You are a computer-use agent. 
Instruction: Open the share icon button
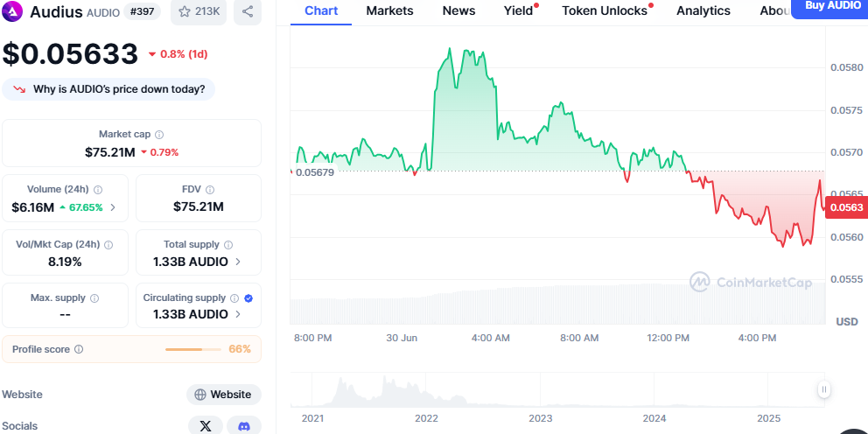coord(248,11)
